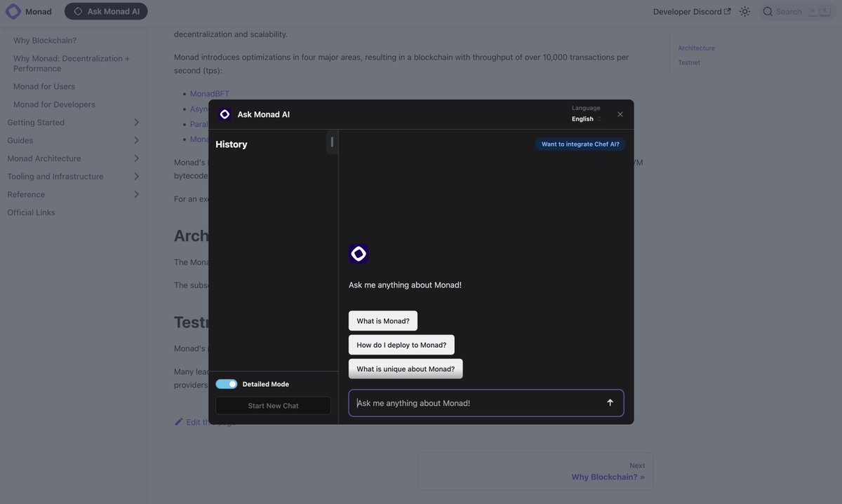Toggle light/dark mode sun icon
This screenshot has height=504, width=842.
click(x=744, y=12)
